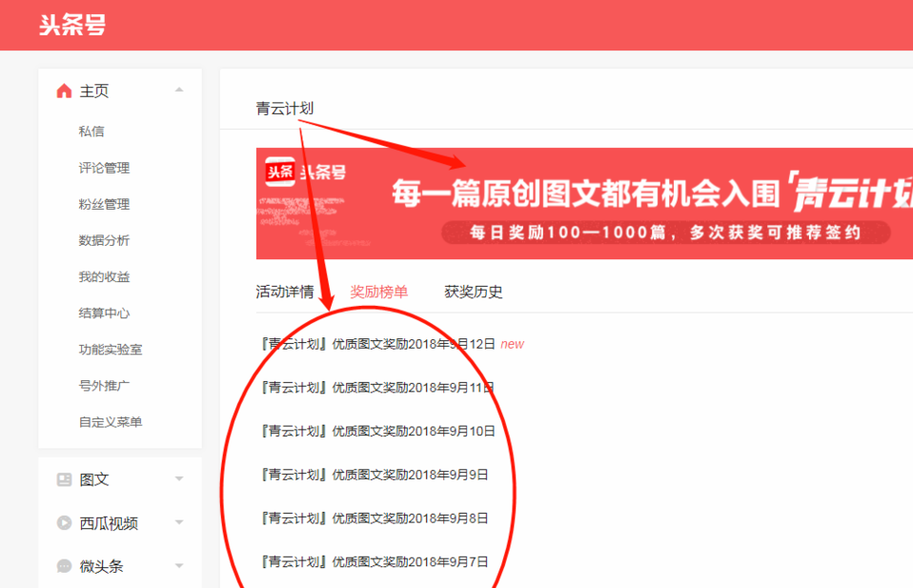Image resolution: width=913 pixels, height=588 pixels.
Task: Open 数据分析 in sidebar
Action: (x=104, y=240)
